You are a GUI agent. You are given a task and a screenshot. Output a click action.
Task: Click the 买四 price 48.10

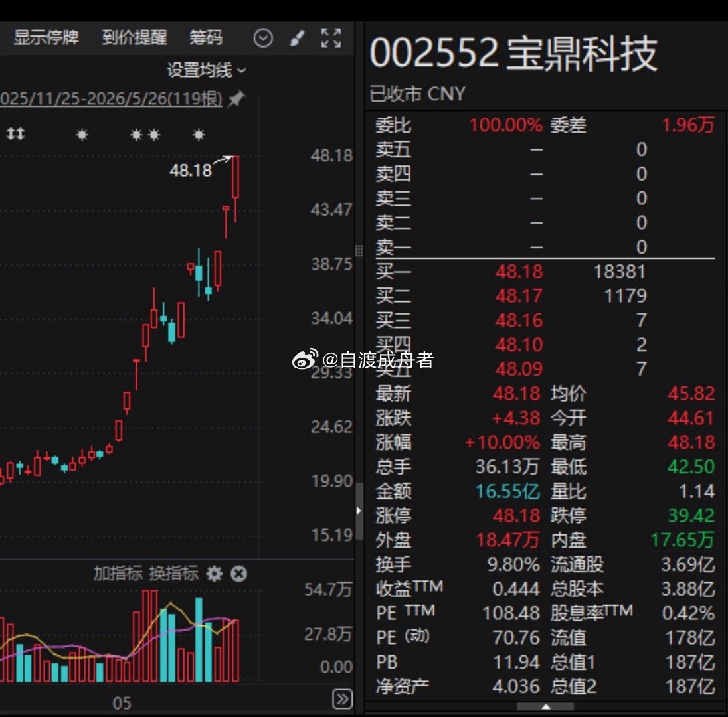click(519, 345)
